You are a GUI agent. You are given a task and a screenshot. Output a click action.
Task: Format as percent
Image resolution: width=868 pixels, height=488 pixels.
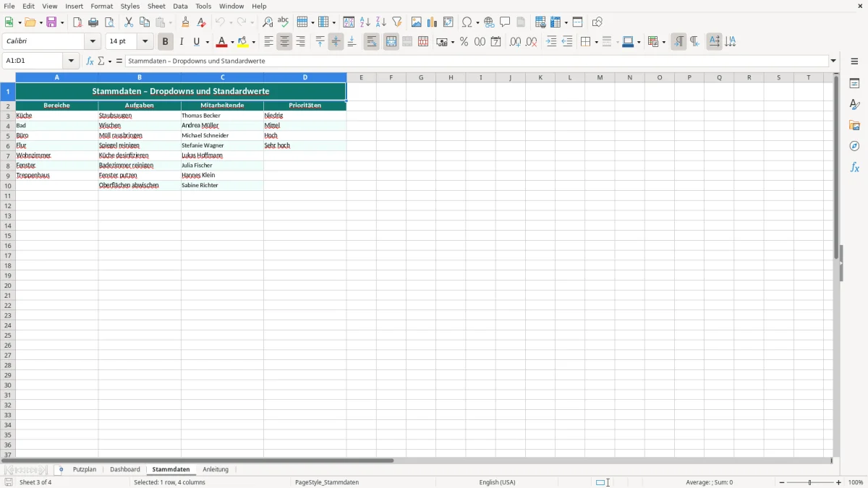(464, 42)
